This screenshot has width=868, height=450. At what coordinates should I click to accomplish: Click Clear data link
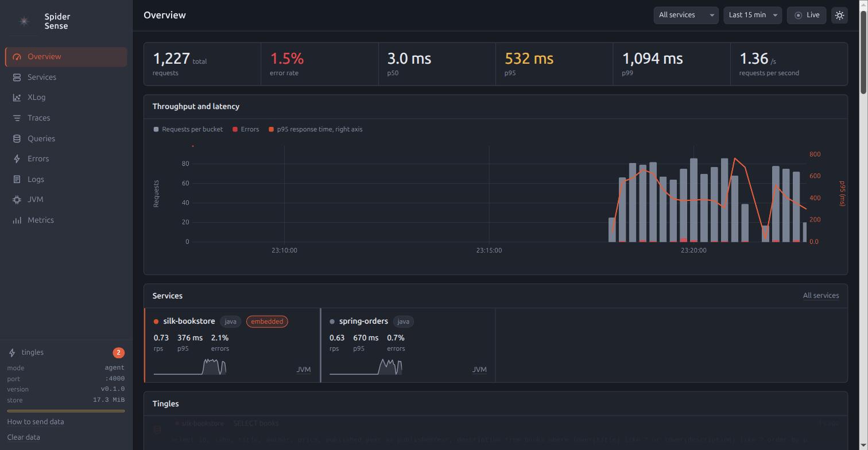pyautogui.click(x=24, y=437)
